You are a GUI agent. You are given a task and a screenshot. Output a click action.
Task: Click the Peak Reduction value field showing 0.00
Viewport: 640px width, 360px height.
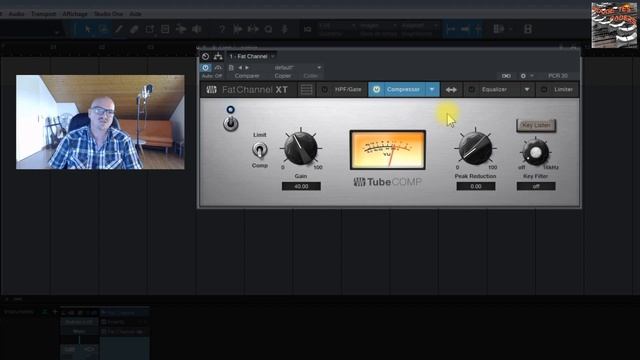pyautogui.click(x=476, y=186)
